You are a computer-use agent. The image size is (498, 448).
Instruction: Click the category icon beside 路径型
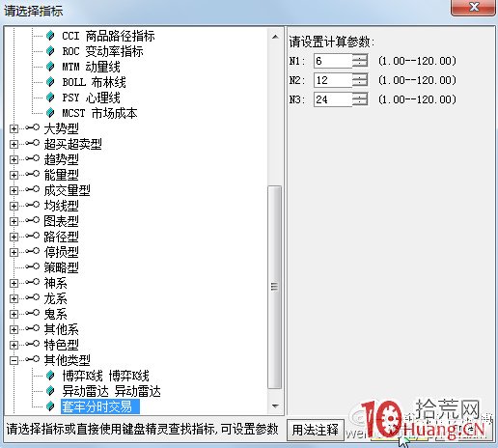33,236
